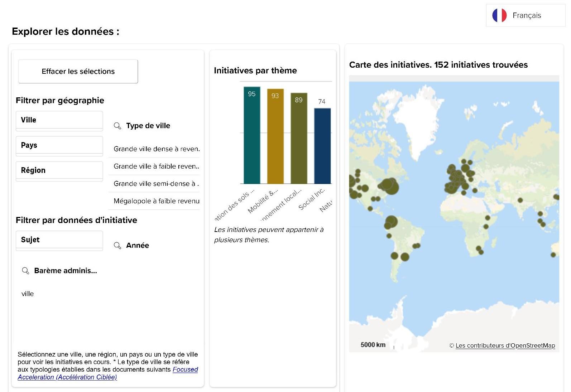This screenshot has width=571, height=392.
Task: Open the Région filter dropdown
Action: tap(59, 170)
